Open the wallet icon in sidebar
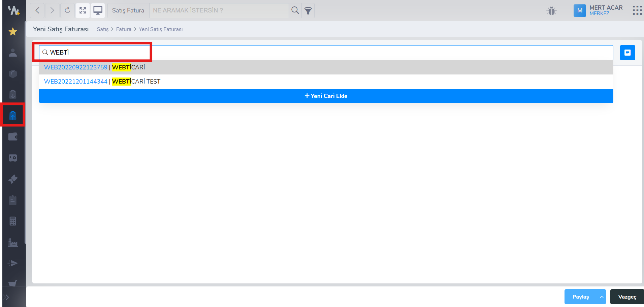Screen dimensions: 644x307 (13, 137)
